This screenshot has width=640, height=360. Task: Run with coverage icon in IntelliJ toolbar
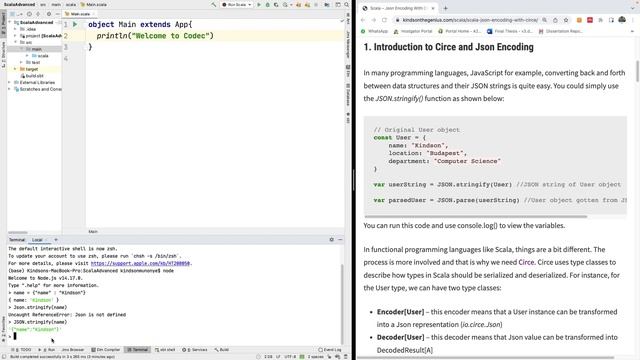coord(276,4)
